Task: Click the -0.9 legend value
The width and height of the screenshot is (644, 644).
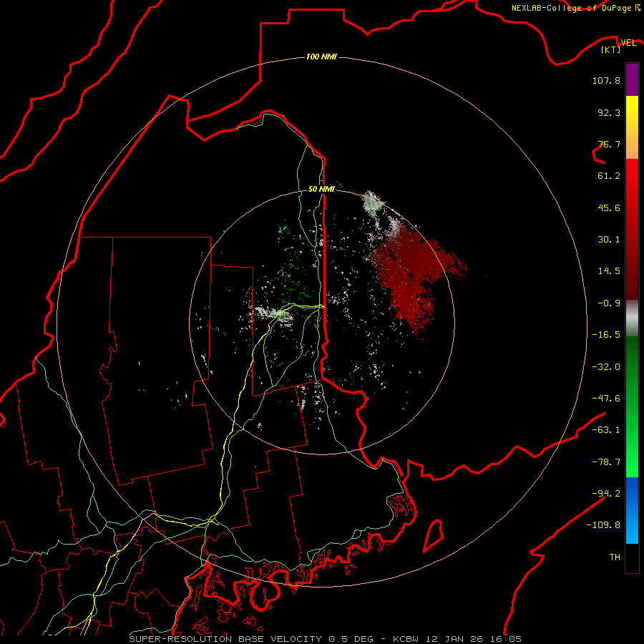Action: click(x=609, y=303)
